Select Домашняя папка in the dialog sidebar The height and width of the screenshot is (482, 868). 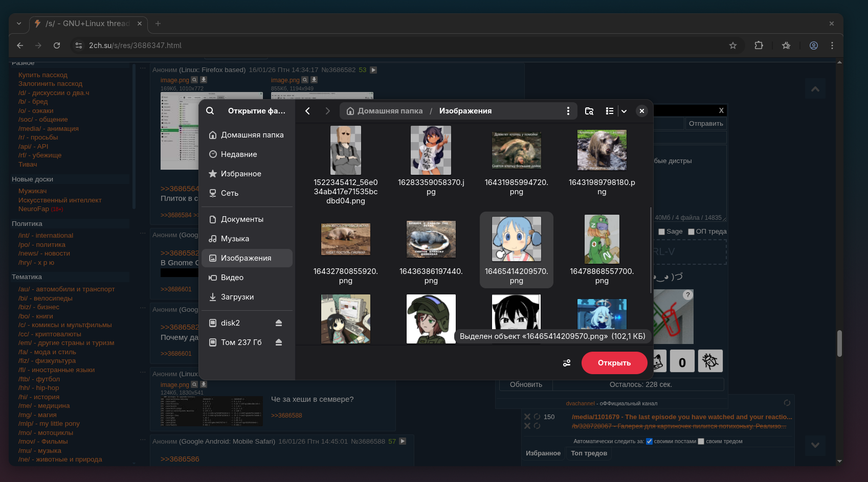(247, 135)
